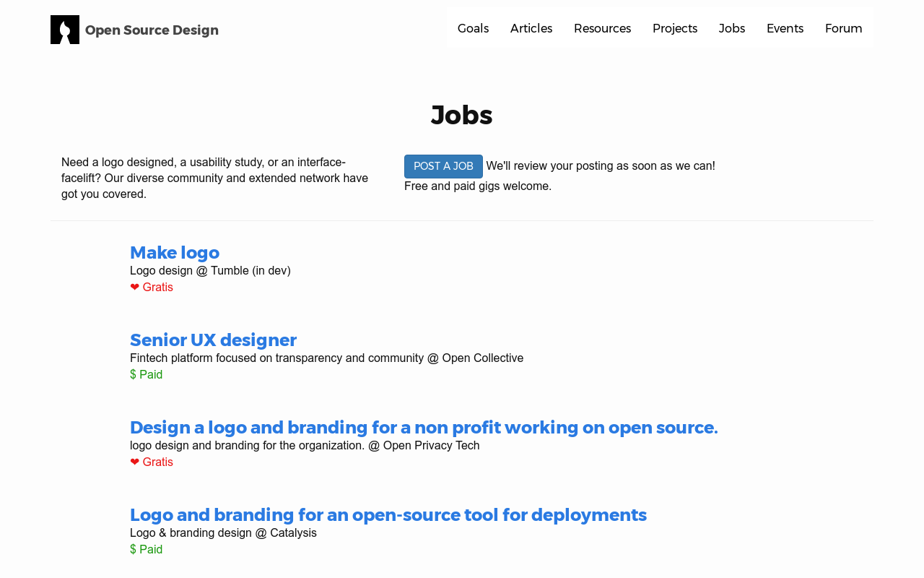Click the Gratis label under Open Privacy Tech
Screen dimensions: 924x578
[152, 462]
